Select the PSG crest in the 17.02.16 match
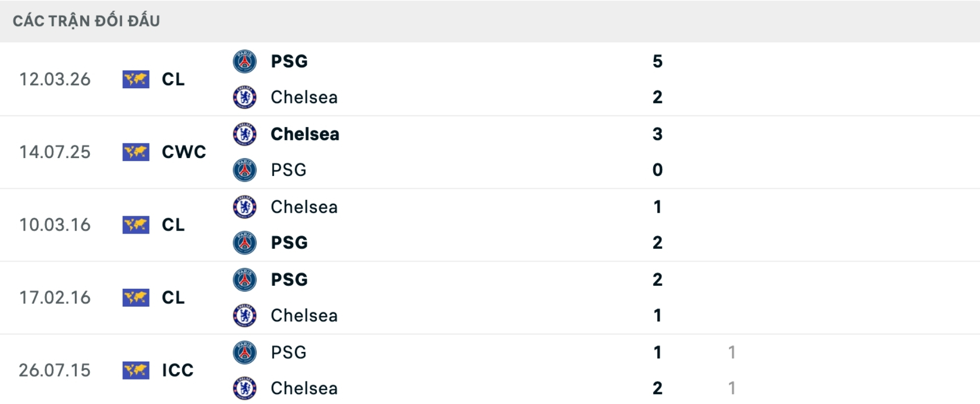Screen dimensions: 980x404 coord(245,280)
